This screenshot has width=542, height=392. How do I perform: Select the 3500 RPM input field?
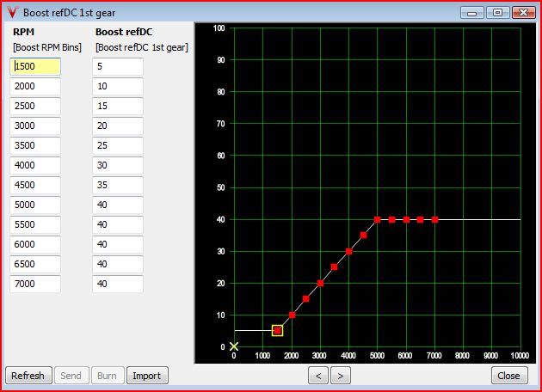[35, 145]
